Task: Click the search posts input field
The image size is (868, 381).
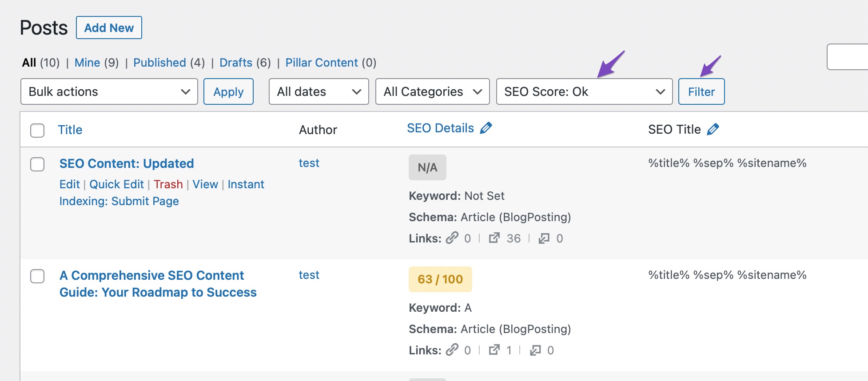Action: click(848, 57)
